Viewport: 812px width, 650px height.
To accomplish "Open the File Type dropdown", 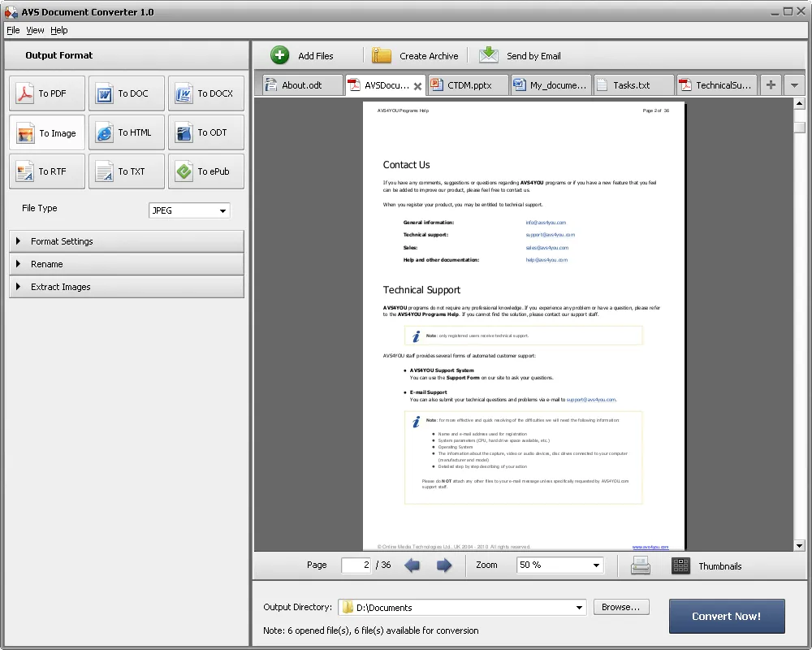I will tap(221, 210).
